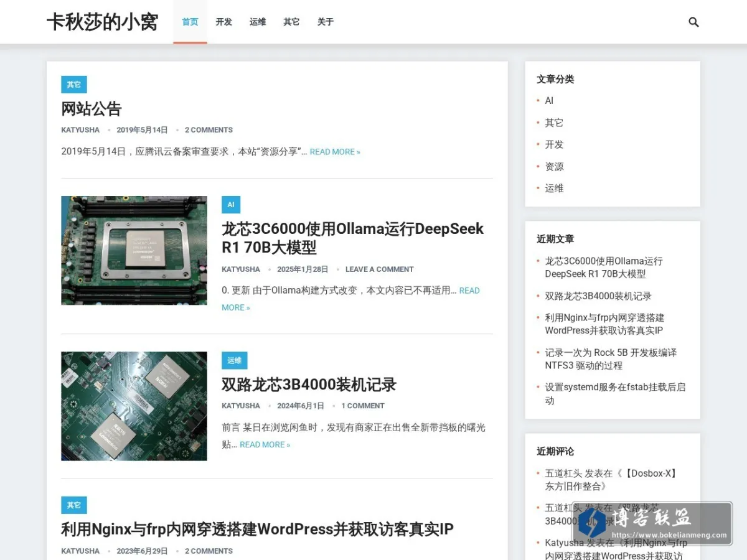747x560 pixels.
Task: Open recent post 记录一次为 Rock 5B 开发板编译
Action: coord(611,359)
